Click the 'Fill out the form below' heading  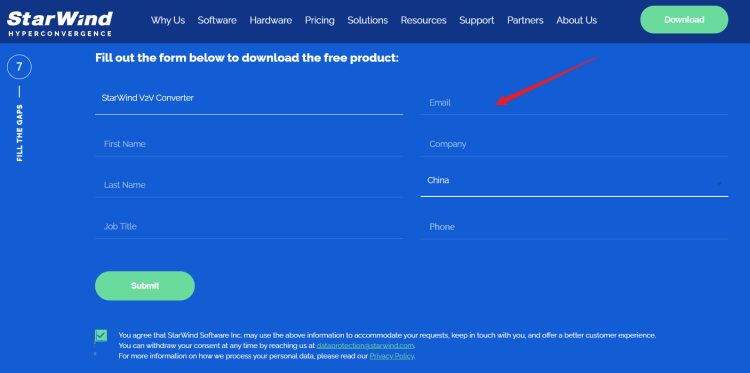pyautogui.click(x=247, y=58)
